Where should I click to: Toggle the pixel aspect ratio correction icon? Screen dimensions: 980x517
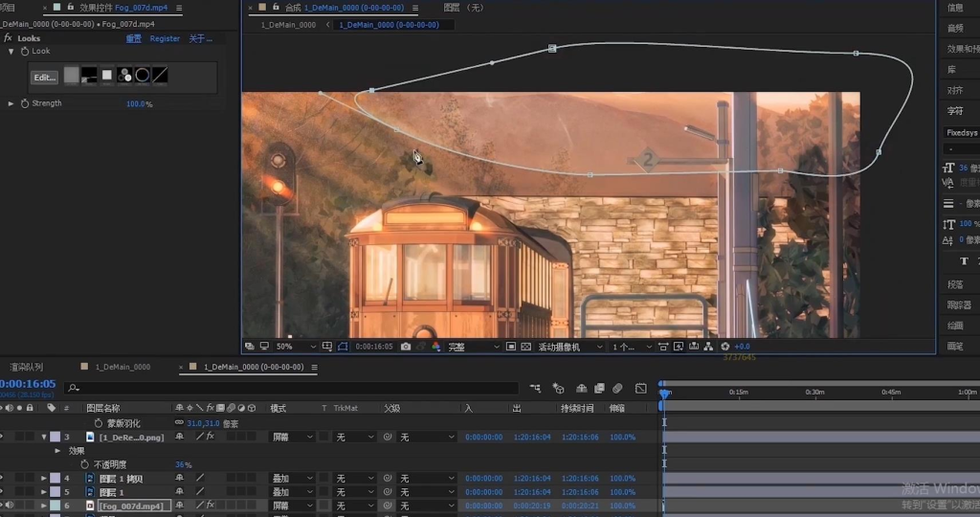tap(663, 347)
